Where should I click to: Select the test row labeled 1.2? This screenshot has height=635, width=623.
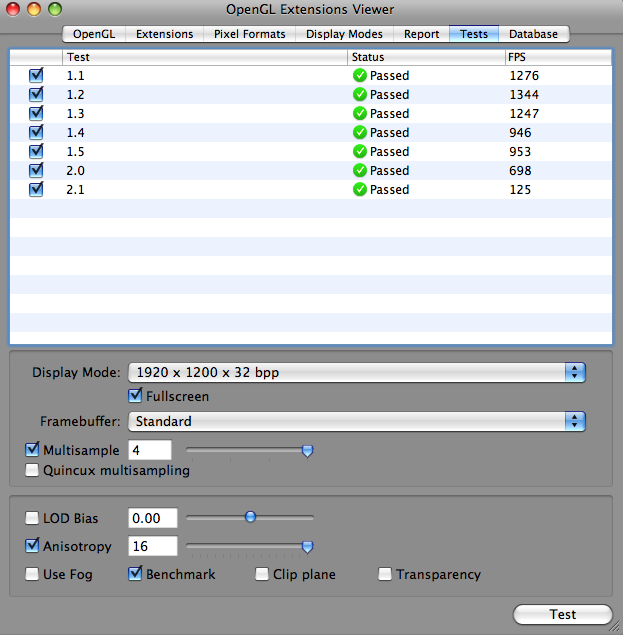(x=311, y=94)
